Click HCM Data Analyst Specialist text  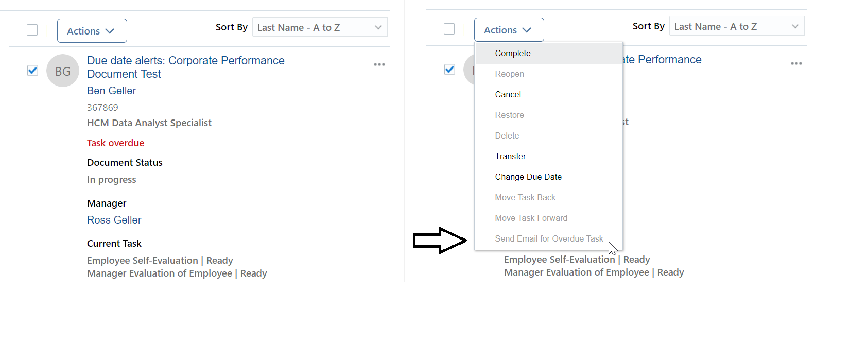[x=149, y=123]
